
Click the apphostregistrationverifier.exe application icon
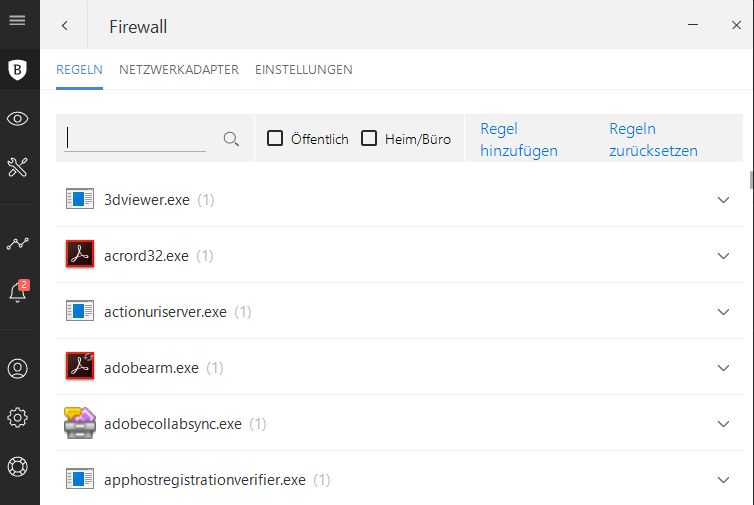tap(80, 479)
